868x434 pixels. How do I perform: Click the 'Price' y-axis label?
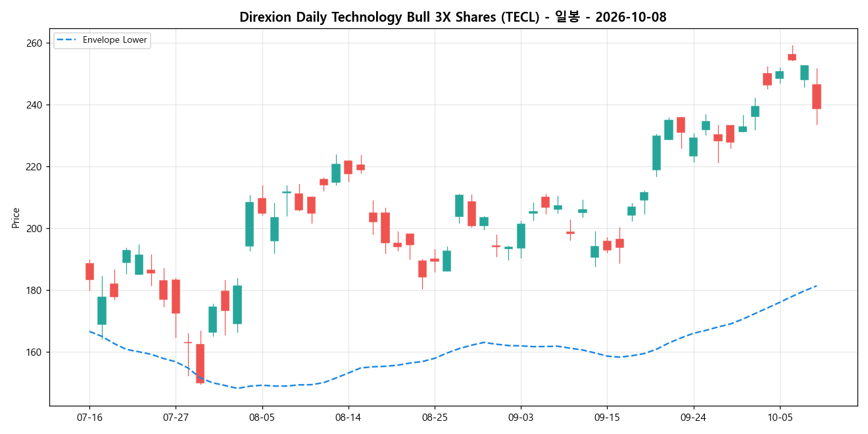click(16, 218)
